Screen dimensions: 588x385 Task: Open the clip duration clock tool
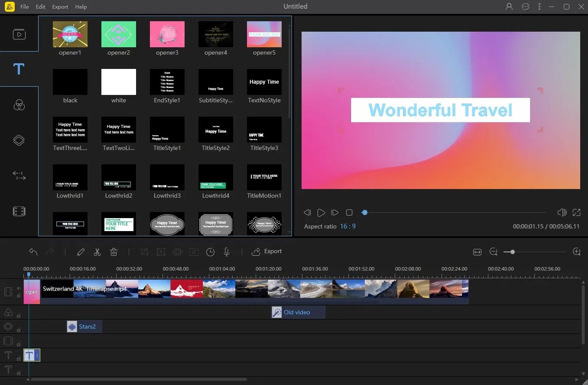pos(210,251)
